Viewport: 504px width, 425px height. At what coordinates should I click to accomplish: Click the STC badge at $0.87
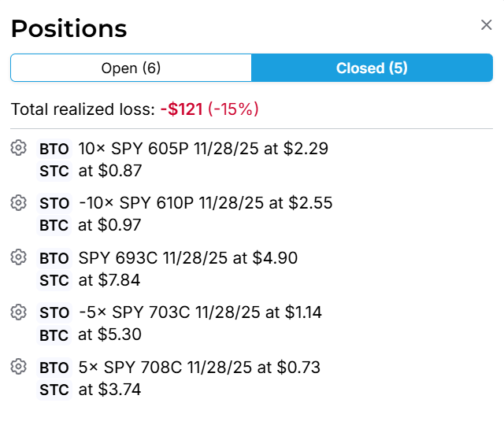point(54,170)
